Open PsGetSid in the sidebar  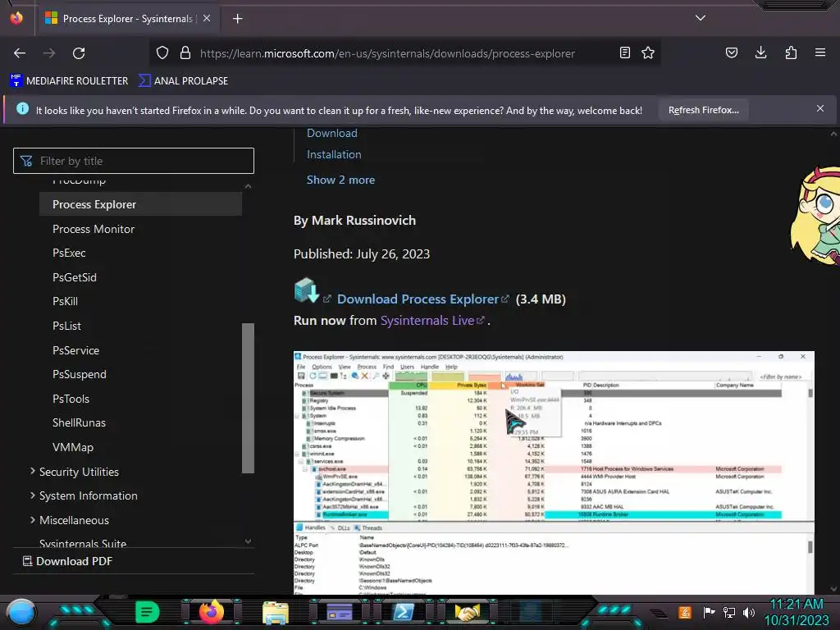click(x=75, y=277)
